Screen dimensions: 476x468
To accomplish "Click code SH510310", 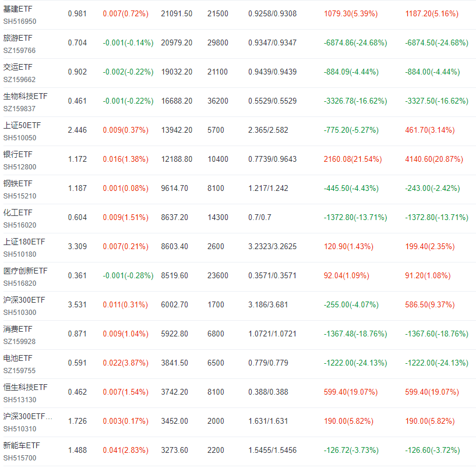I will point(20,429).
